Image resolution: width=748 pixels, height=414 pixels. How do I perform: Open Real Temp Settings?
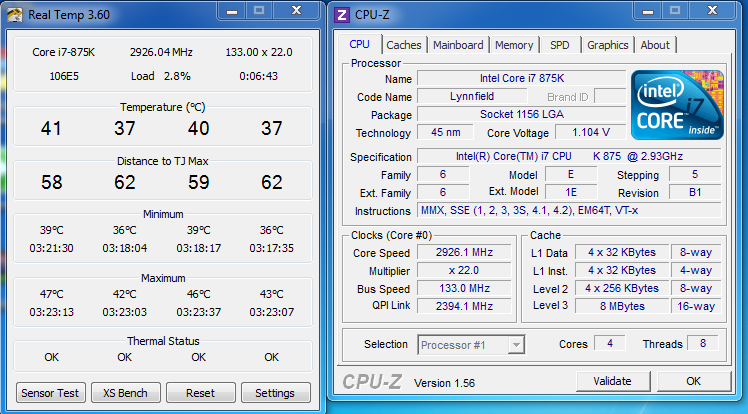275,393
